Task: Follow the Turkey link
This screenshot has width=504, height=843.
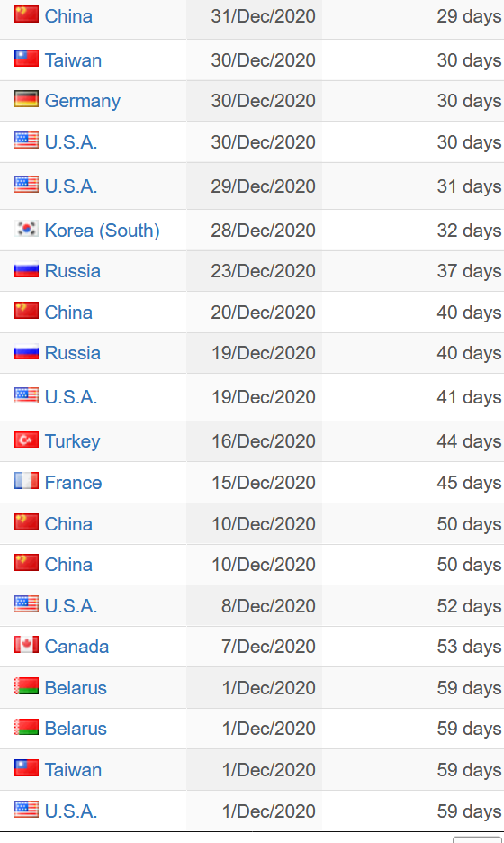Action: [73, 441]
